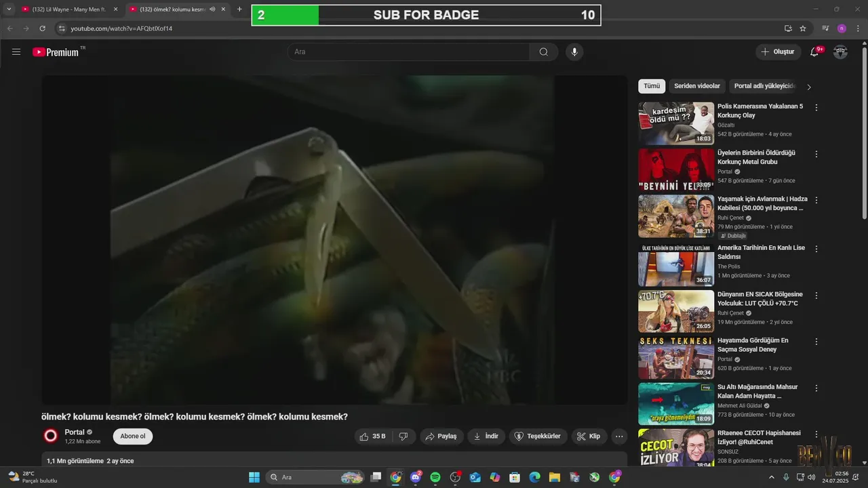
Task: Subscribe with the Abone ol button
Action: pos(133,436)
